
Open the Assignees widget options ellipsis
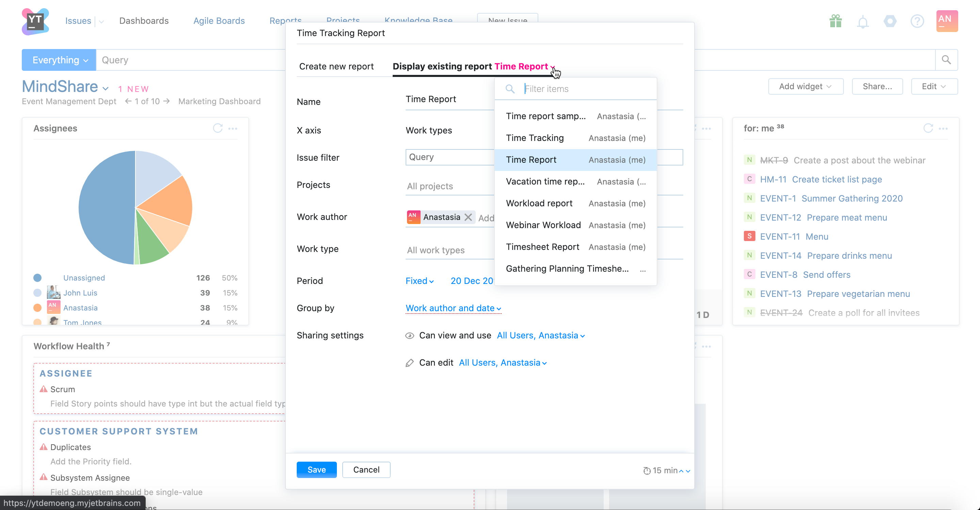(x=233, y=129)
